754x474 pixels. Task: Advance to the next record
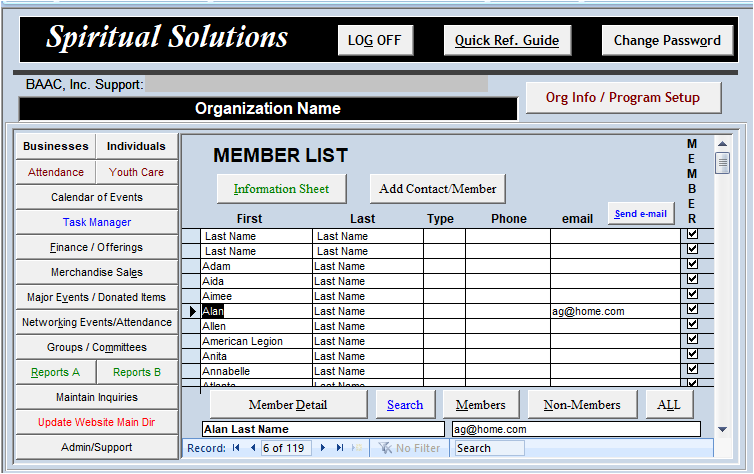[x=323, y=448]
